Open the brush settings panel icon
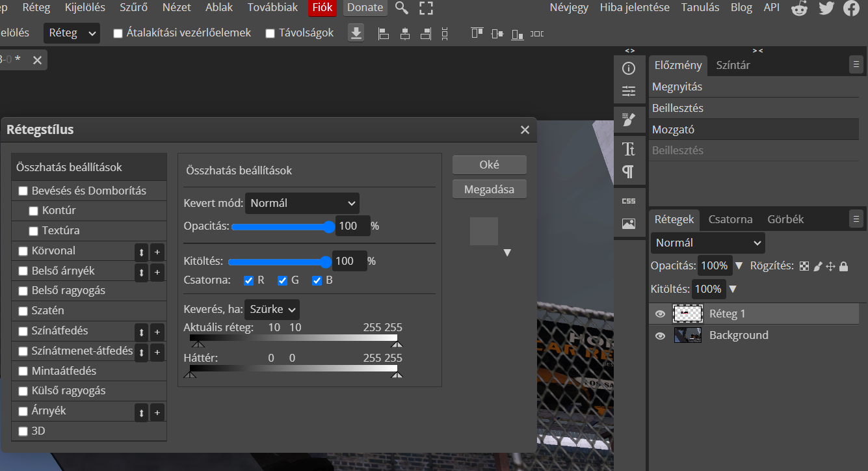This screenshot has width=868, height=471. 629,119
